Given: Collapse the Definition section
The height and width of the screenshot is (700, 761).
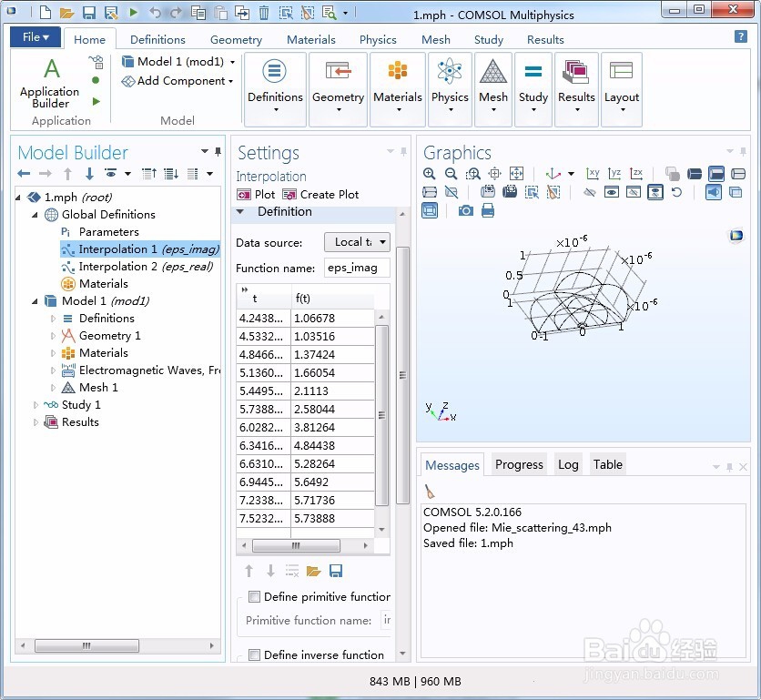Looking at the screenshot, I should point(239,212).
